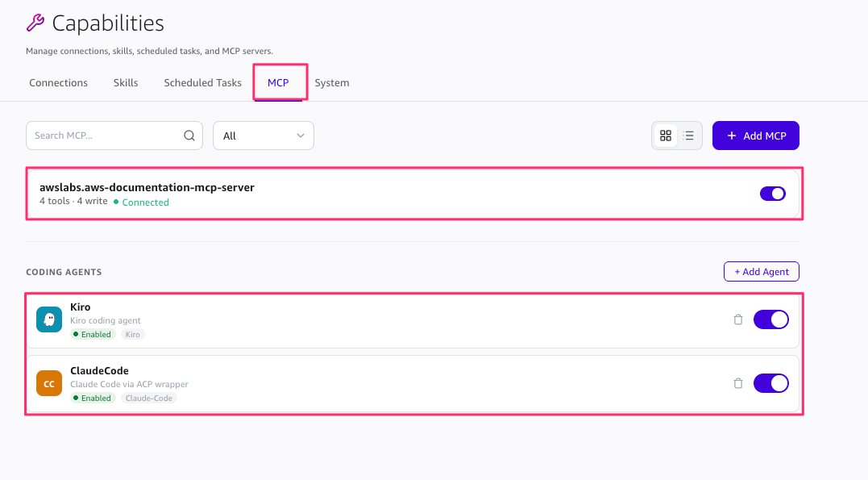
Task: Click 'Claude Code via ACP wrapper' description
Action: point(129,384)
